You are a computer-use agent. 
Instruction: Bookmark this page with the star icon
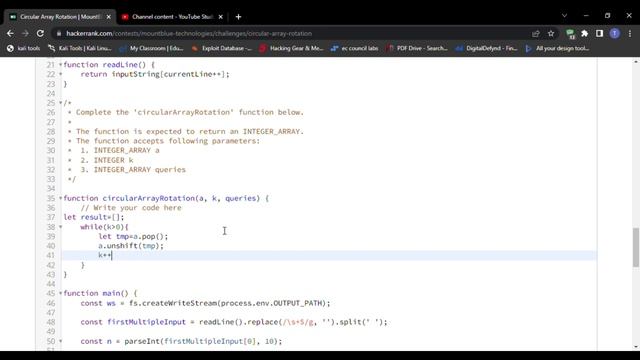(x=551, y=33)
